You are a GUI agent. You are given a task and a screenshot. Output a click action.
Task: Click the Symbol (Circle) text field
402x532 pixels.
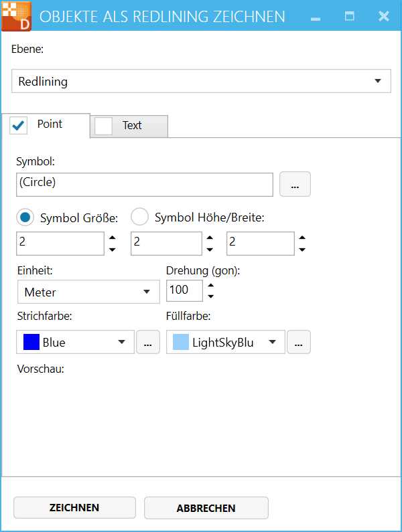click(143, 185)
